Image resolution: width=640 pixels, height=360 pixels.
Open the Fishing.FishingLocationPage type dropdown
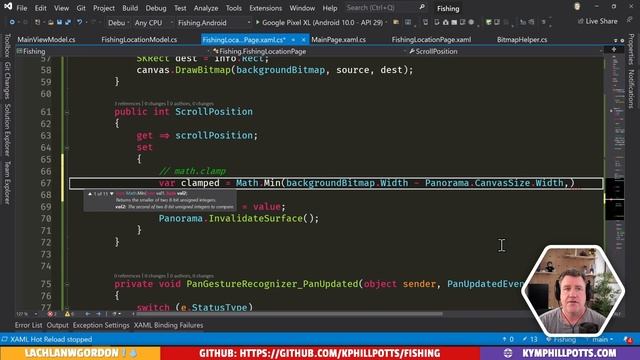click(x=309, y=51)
